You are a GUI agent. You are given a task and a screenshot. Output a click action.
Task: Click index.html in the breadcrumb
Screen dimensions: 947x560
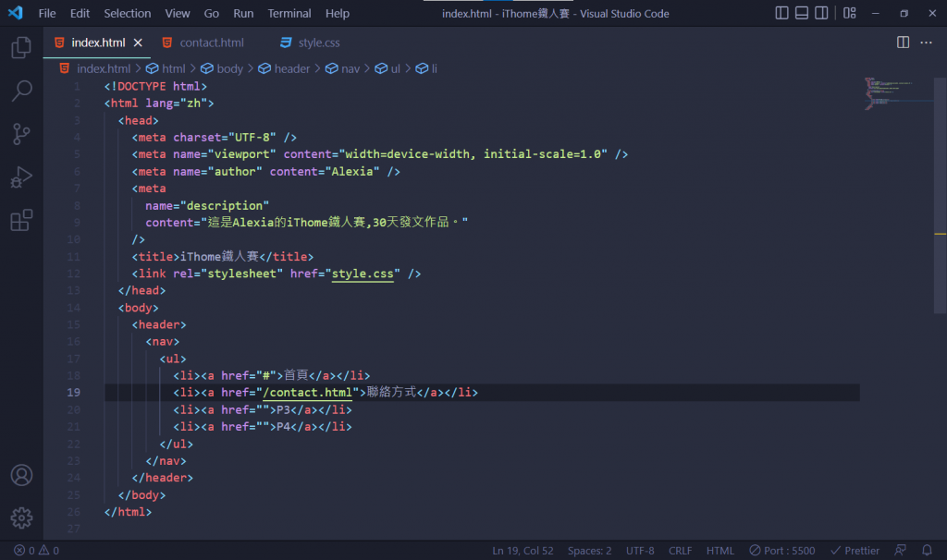(x=104, y=68)
